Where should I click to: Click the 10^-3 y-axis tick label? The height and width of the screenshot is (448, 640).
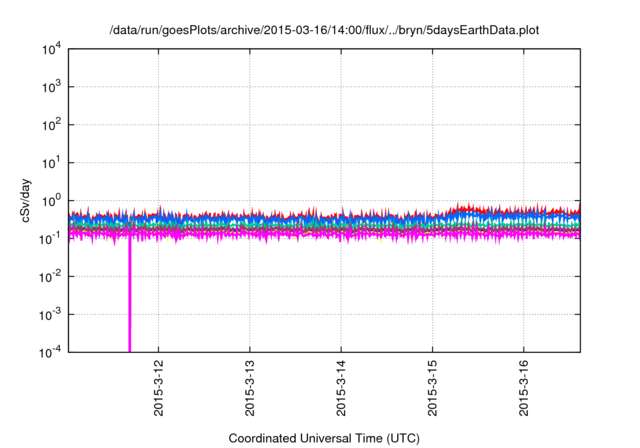pos(51,315)
